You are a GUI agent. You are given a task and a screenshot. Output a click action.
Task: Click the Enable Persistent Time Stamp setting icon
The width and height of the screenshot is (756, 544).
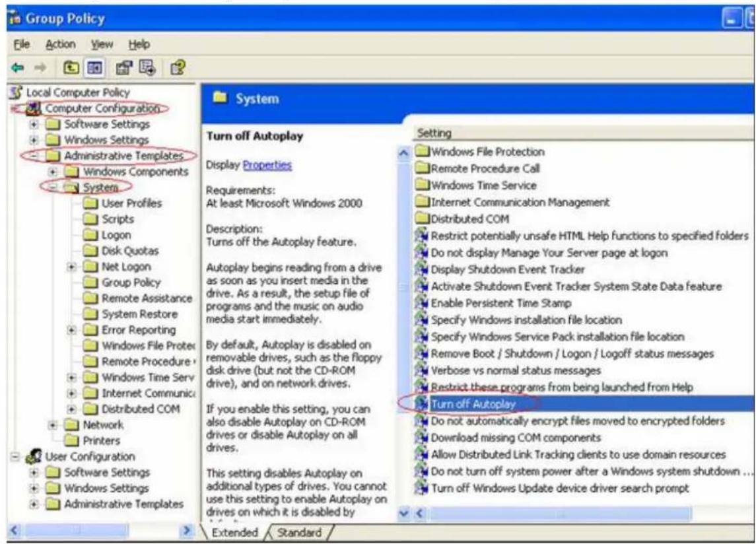423,303
